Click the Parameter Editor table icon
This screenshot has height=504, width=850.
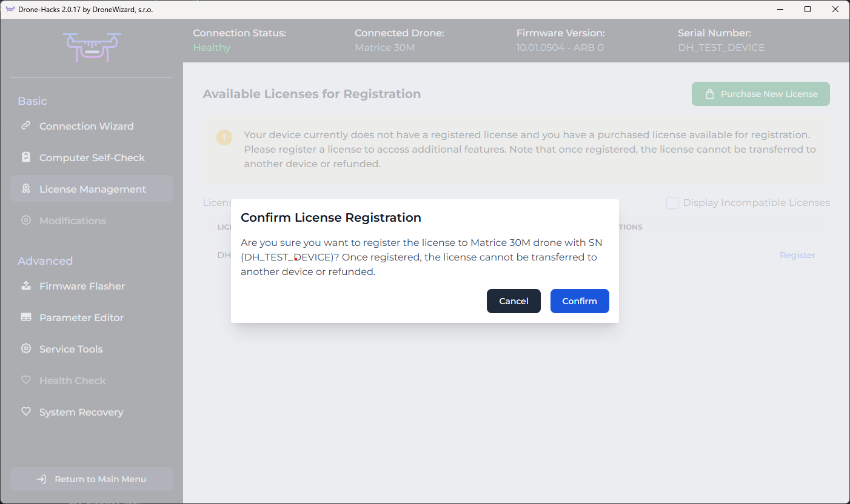25,317
